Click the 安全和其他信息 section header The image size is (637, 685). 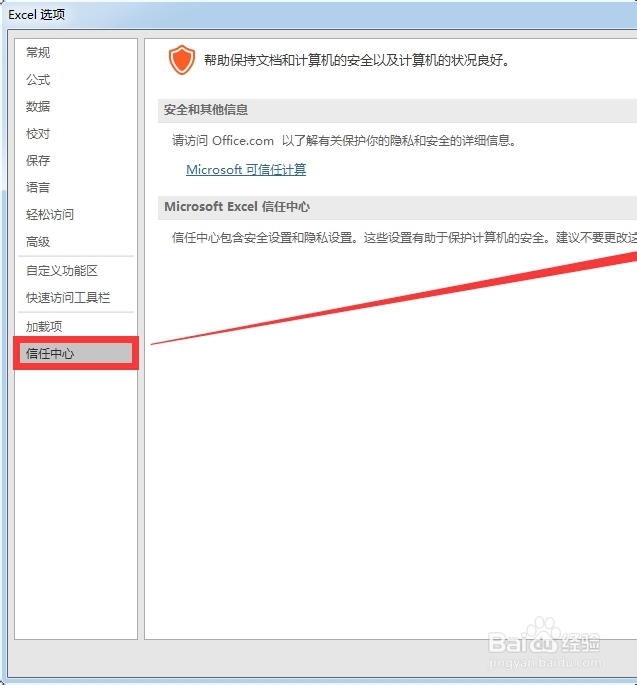pyautogui.click(x=397, y=110)
